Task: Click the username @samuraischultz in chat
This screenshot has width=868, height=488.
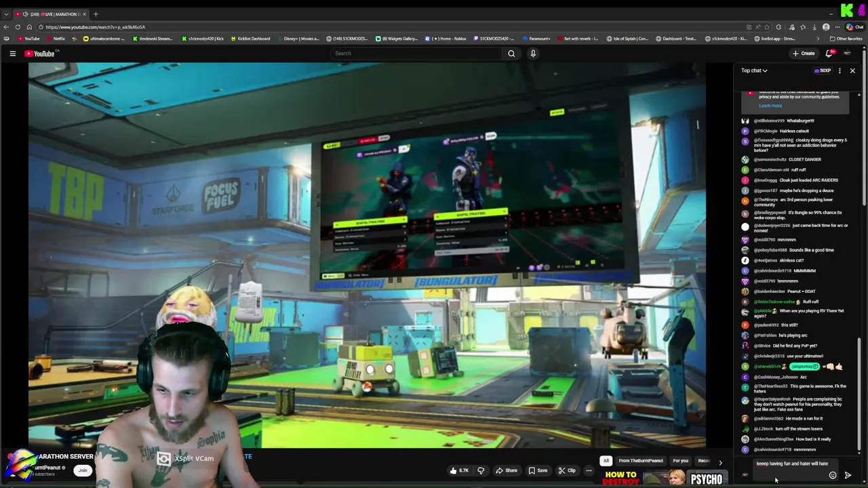Action: [770, 160]
